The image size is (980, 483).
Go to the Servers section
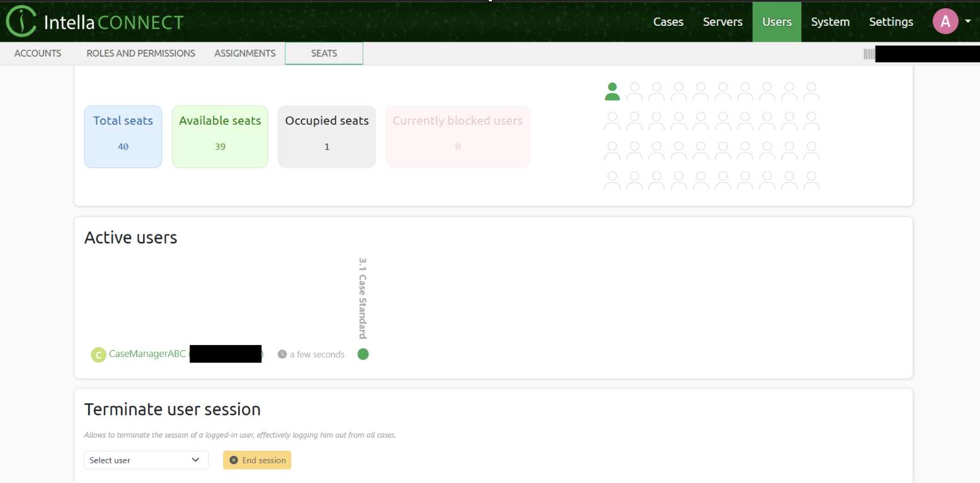coord(722,22)
